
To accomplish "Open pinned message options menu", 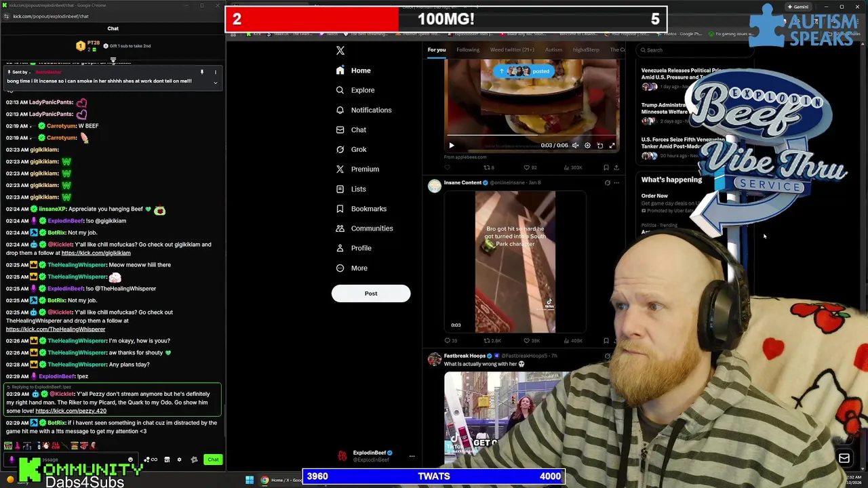I will pyautogui.click(x=215, y=72).
